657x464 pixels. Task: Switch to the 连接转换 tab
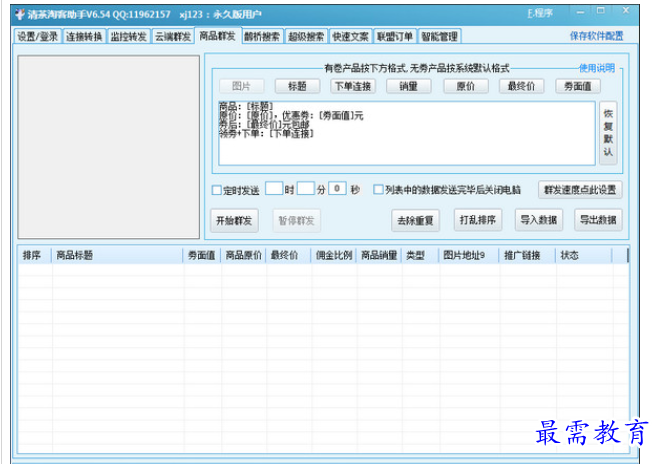pyautogui.click(x=84, y=36)
